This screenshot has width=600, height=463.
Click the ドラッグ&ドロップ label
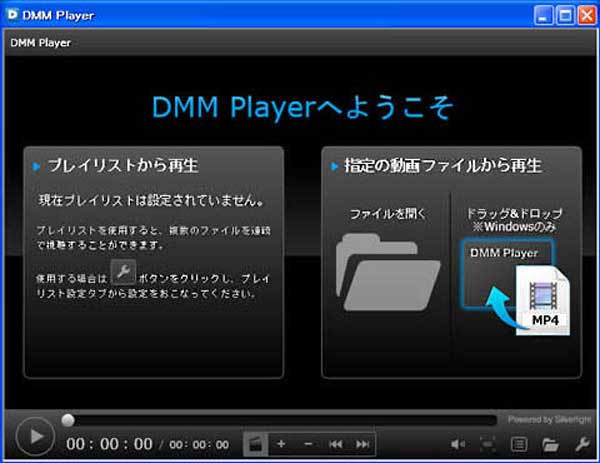pos(514,214)
